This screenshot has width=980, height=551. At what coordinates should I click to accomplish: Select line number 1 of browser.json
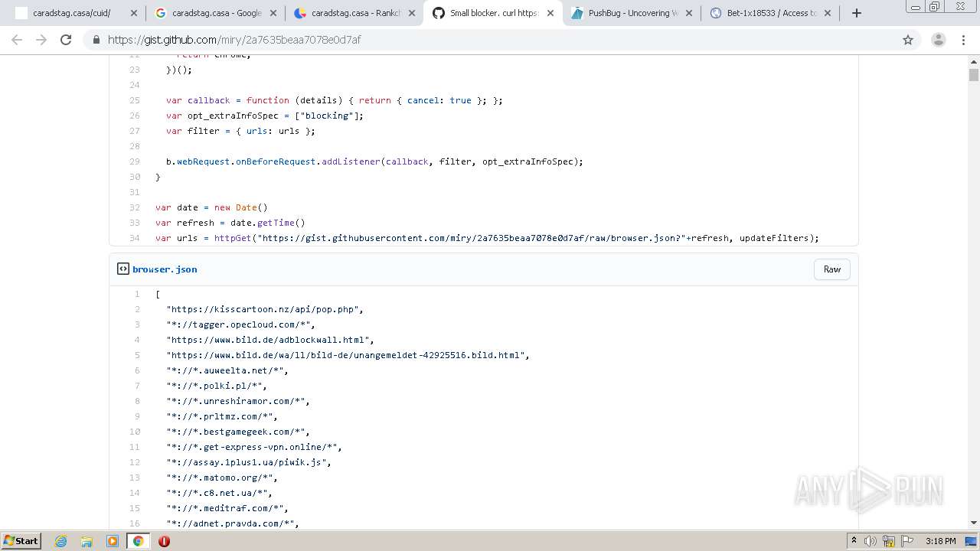[x=137, y=294]
